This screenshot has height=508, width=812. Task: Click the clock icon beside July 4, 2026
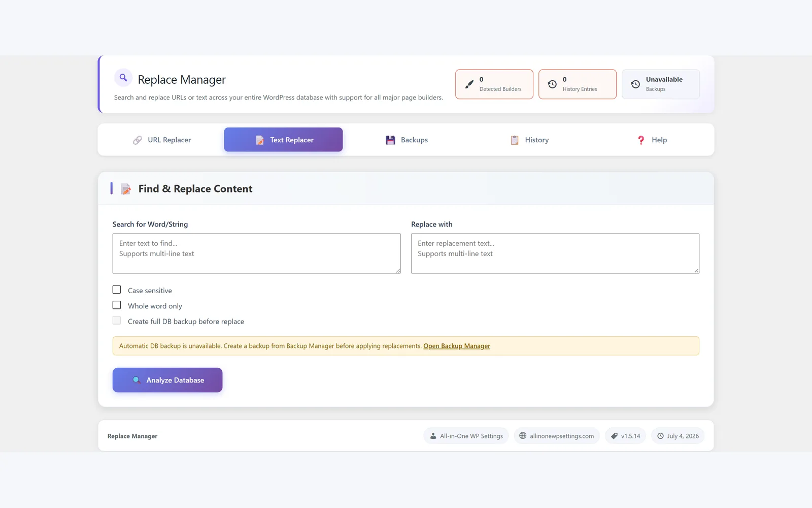coord(660,436)
